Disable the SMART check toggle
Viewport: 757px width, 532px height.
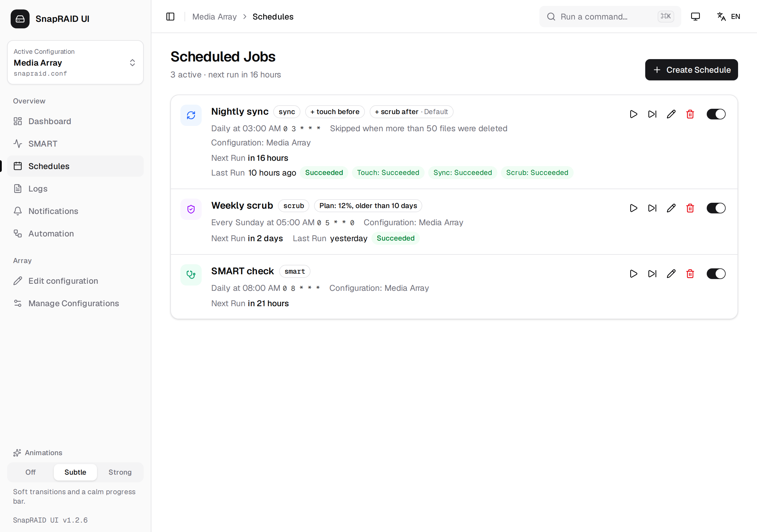[716, 274]
